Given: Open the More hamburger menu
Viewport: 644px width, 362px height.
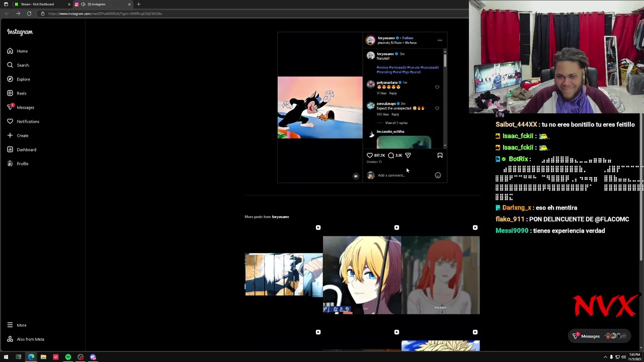Looking at the screenshot, I should (17, 325).
